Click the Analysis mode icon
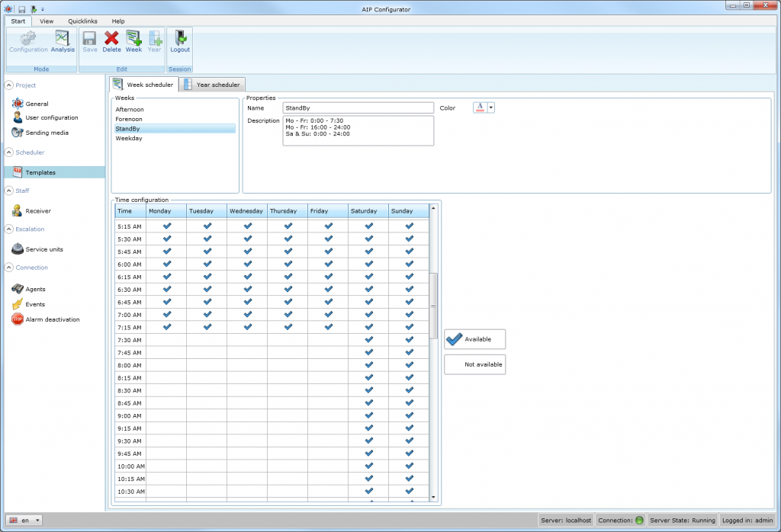 point(63,41)
